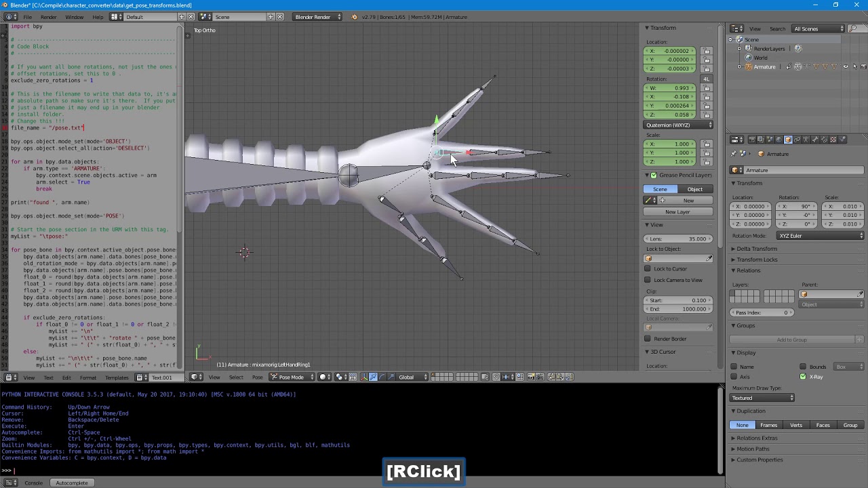Viewport: 868px width, 488px height.
Task: Enable the Bounds display checkbox
Action: pos(803,367)
